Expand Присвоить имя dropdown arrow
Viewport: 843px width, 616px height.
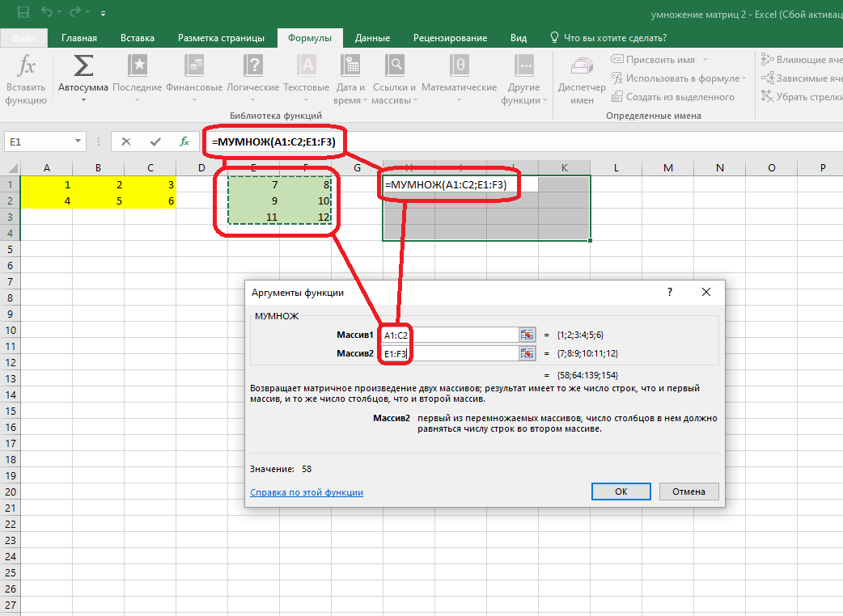tap(705, 60)
